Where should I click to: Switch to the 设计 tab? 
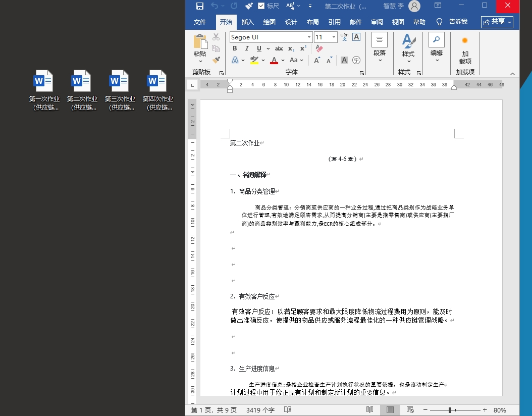click(x=291, y=22)
